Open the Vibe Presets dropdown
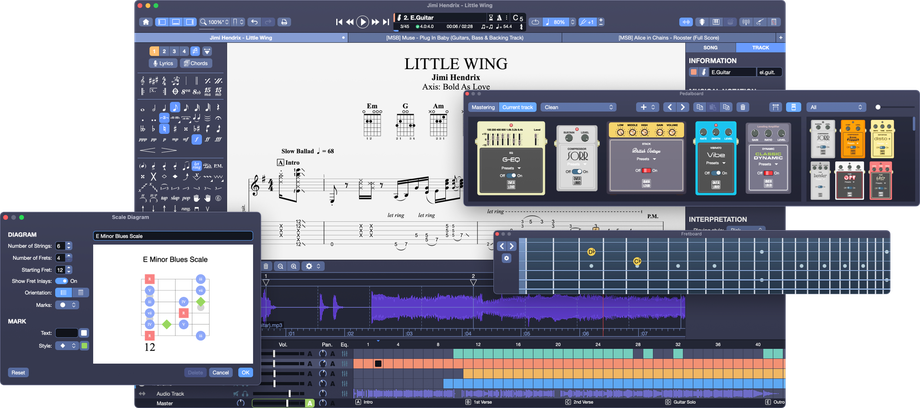 pos(715,163)
